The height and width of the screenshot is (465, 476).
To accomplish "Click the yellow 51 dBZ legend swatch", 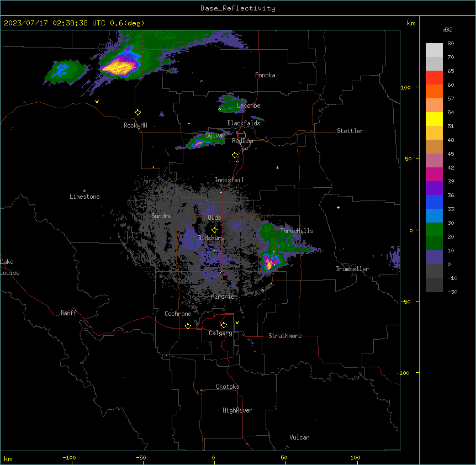I will tap(434, 119).
